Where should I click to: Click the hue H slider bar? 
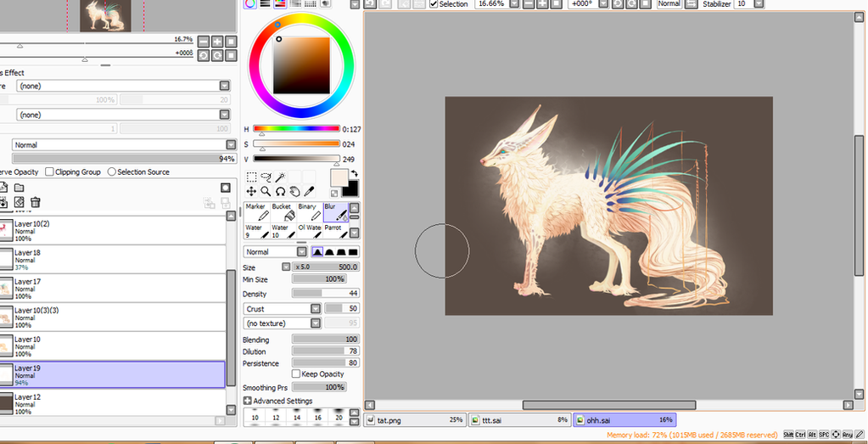click(296, 128)
